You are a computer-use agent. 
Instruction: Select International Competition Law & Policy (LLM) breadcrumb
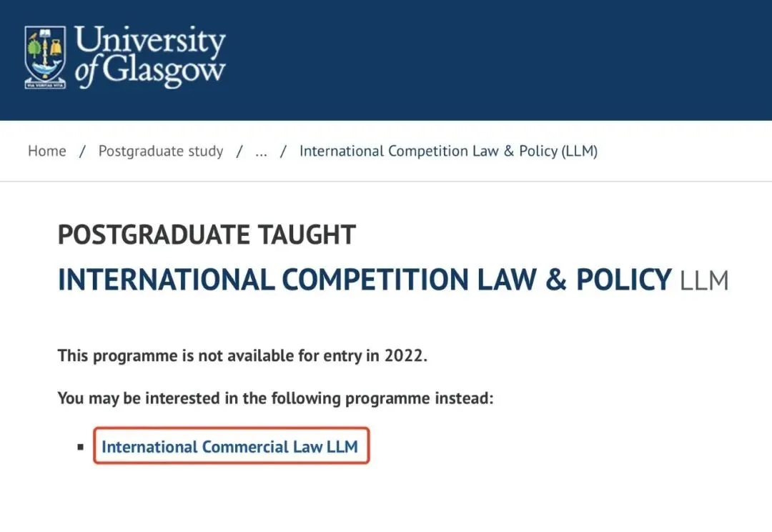pyautogui.click(x=448, y=151)
